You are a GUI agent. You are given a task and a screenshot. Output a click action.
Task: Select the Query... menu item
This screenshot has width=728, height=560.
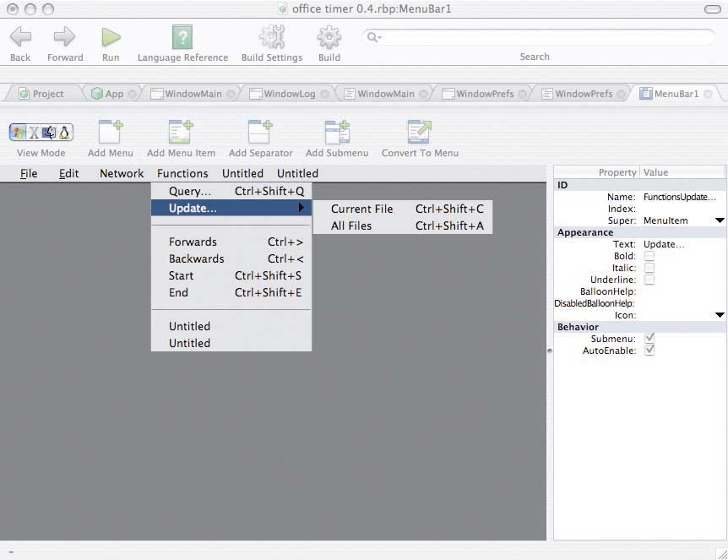point(190,191)
